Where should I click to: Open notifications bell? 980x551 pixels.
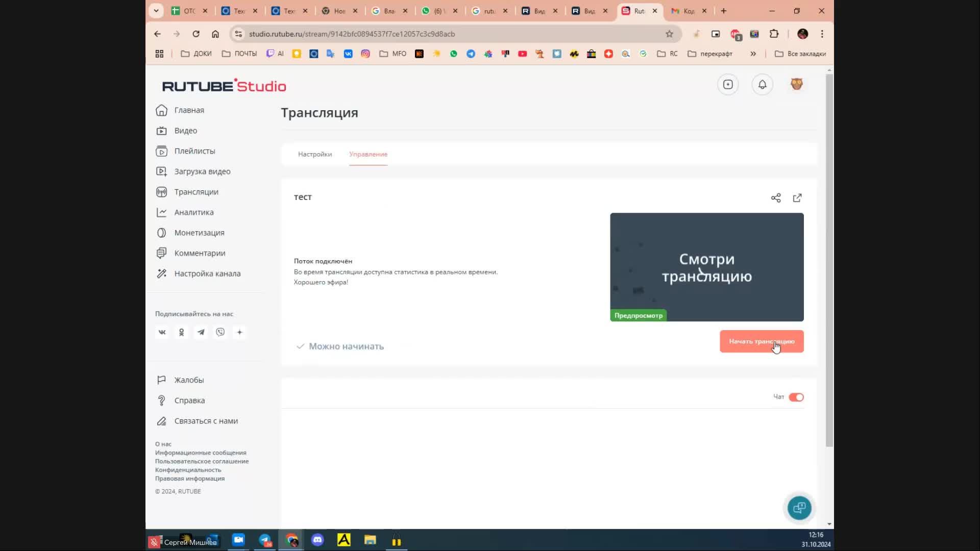pyautogui.click(x=762, y=85)
